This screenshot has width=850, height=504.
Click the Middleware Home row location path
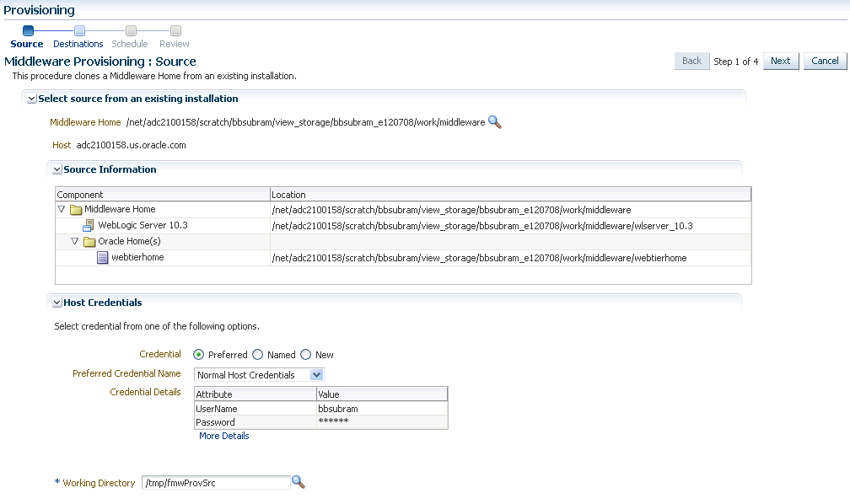(x=452, y=210)
